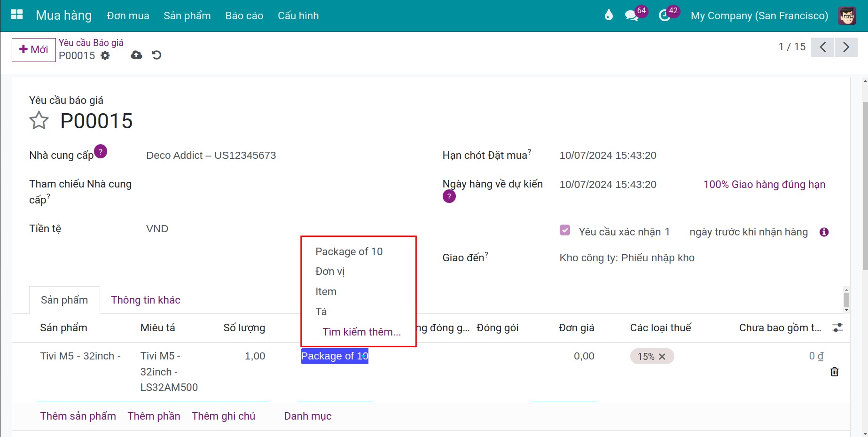The width and height of the screenshot is (868, 437).
Task: Open the My Company (San Francisco) switcher
Action: click(x=759, y=16)
